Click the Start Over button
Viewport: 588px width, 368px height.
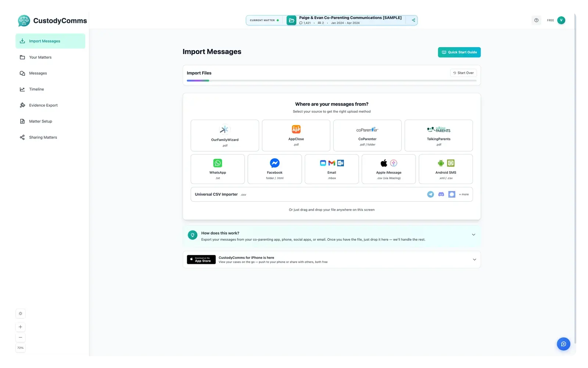(x=463, y=73)
